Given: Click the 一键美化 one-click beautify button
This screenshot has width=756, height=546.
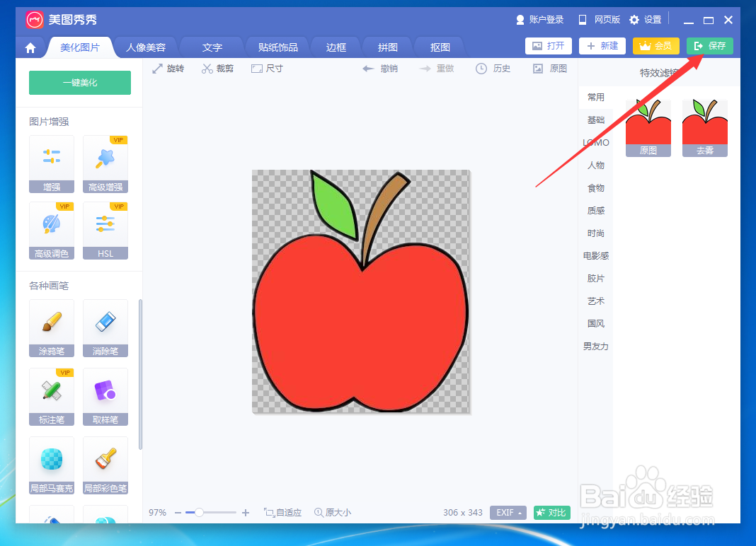Looking at the screenshot, I should click(x=79, y=82).
